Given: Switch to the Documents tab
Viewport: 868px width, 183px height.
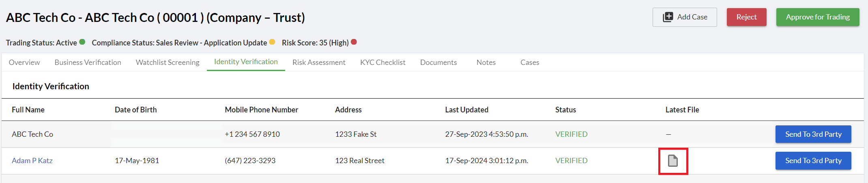Looking at the screenshot, I should [x=438, y=62].
